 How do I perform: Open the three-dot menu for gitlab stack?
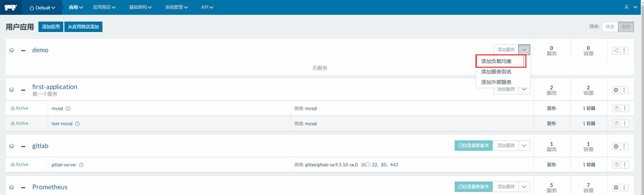pos(624,146)
